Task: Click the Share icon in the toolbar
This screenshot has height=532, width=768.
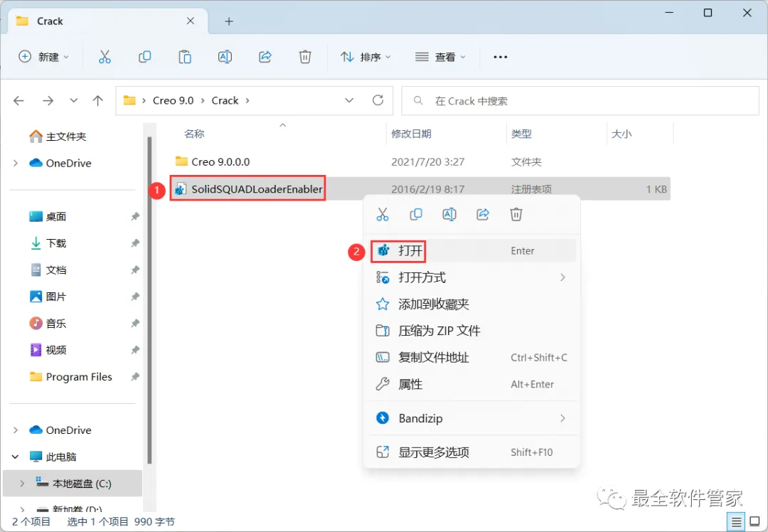Action: [x=265, y=57]
